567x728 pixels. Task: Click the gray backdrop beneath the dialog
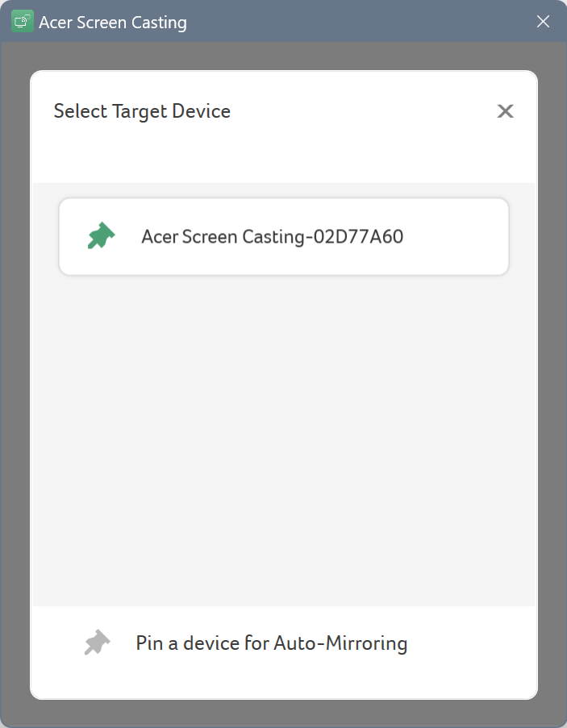(284, 713)
